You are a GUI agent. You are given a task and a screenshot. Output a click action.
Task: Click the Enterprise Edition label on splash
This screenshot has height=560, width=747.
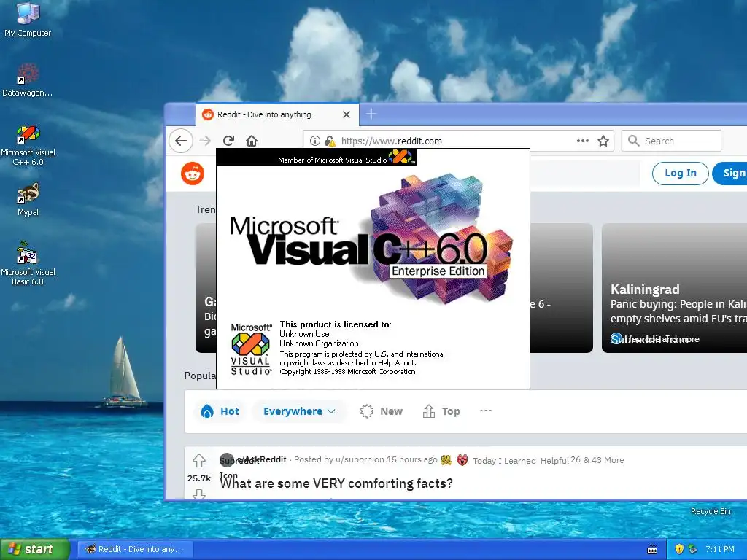[x=438, y=271]
